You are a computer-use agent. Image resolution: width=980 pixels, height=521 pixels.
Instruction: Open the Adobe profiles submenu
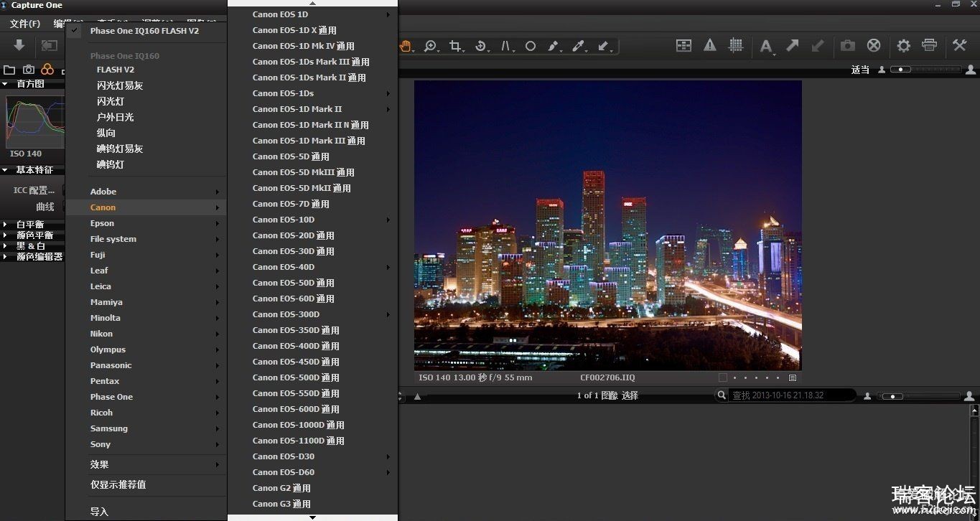(146, 192)
